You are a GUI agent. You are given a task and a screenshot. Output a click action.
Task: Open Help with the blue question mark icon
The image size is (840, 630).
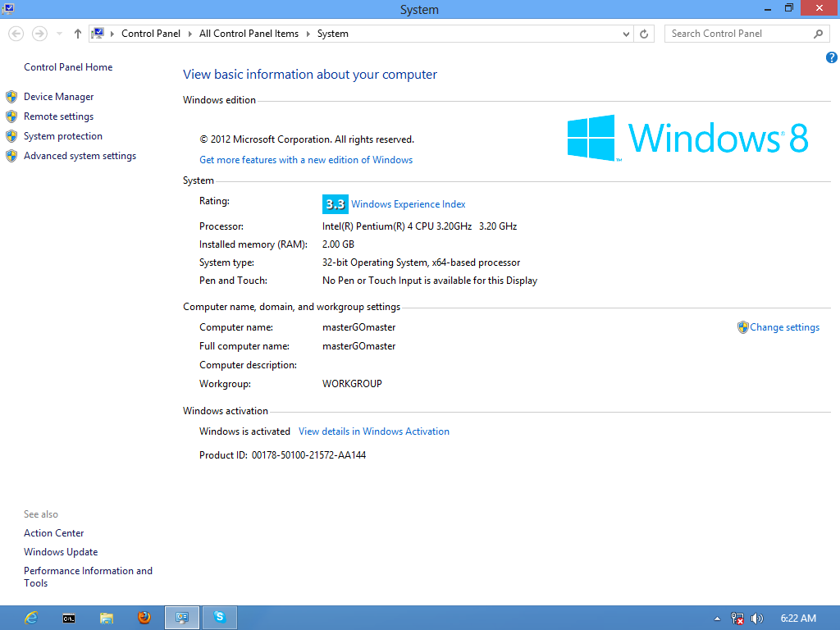(x=832, y=57)
